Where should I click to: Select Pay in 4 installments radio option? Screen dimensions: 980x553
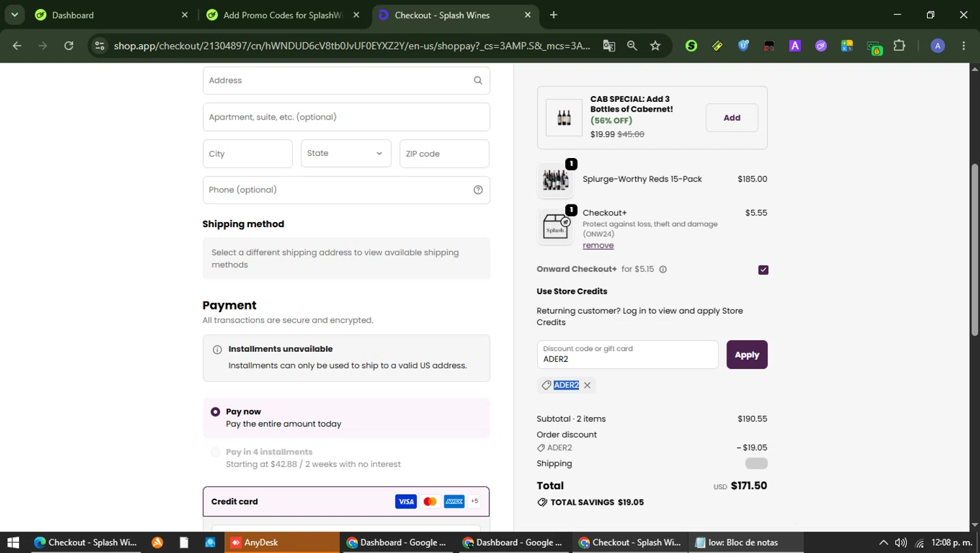[215, 452]
